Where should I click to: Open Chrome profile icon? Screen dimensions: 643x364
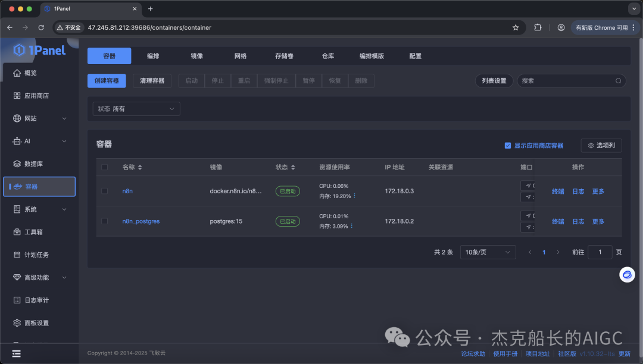(561, 27)
